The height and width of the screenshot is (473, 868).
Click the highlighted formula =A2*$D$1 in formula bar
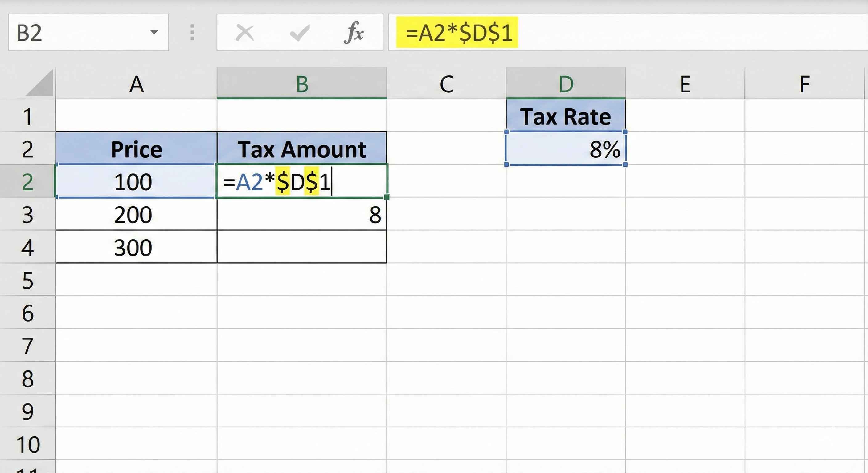458,32
